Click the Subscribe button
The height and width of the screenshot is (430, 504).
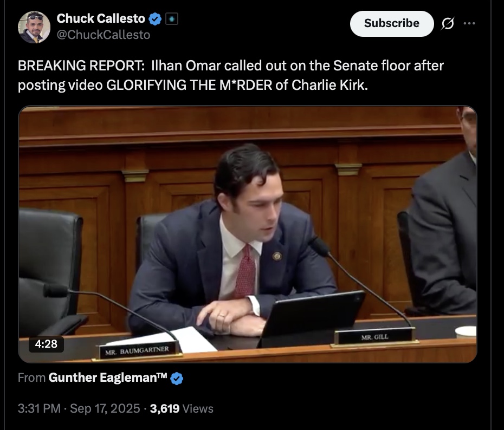coord(392,23)
